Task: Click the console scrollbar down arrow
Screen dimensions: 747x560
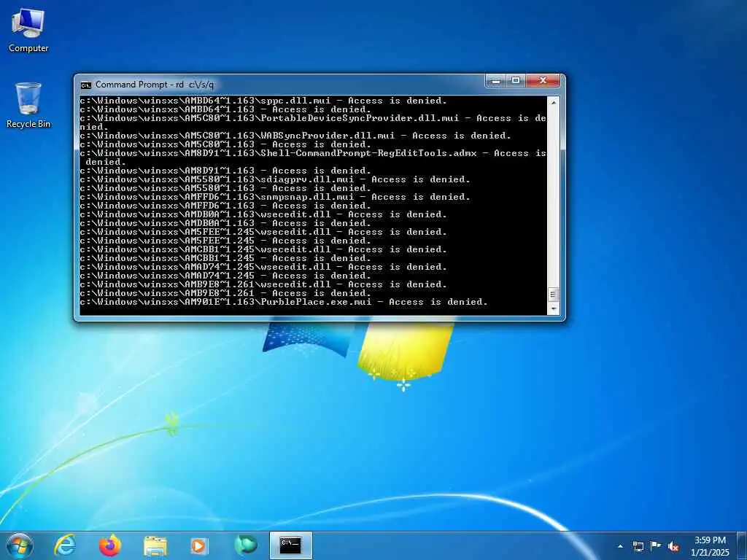Action: tap(553, 309)
